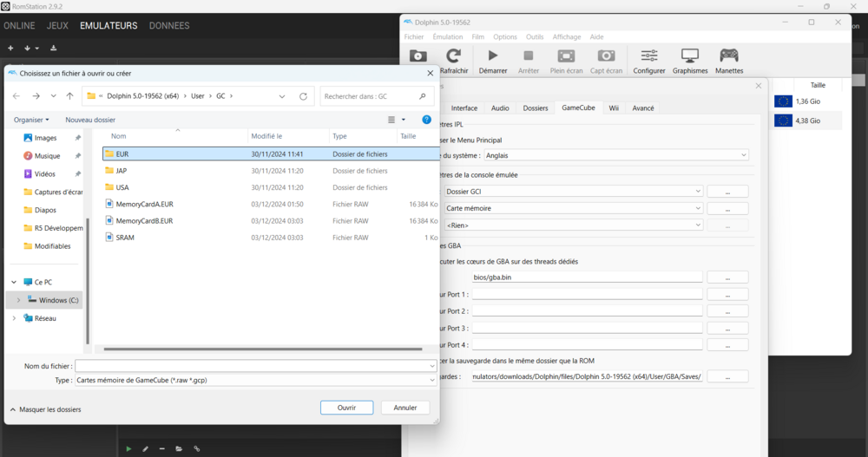
Task: Open the Organiser dropdown menu
Action: tap(31, 120)
